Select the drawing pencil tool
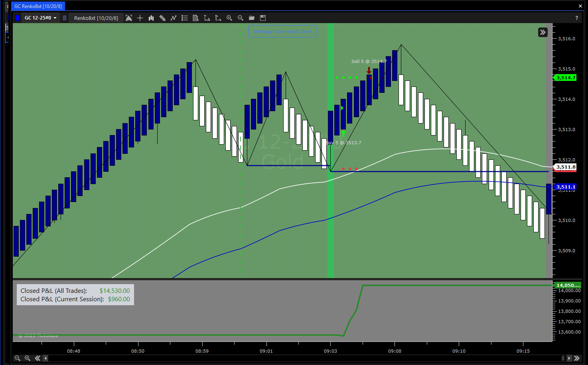Screen dimensions: 588x365 pos(162,18)
